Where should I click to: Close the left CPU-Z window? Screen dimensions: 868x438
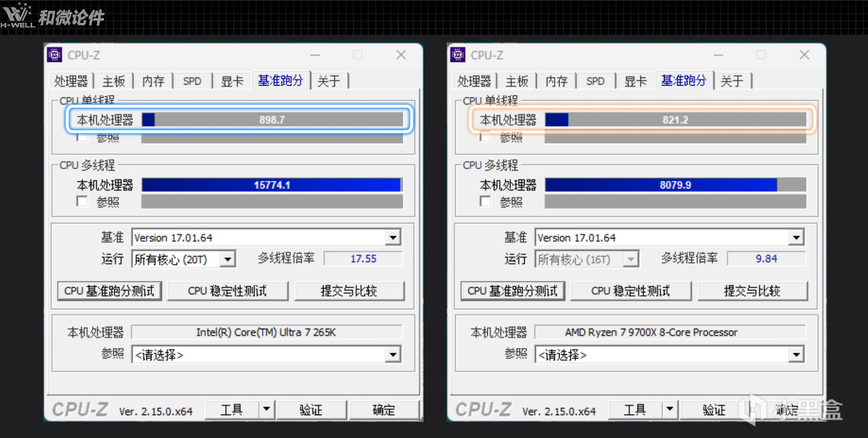tap(401, 55)
